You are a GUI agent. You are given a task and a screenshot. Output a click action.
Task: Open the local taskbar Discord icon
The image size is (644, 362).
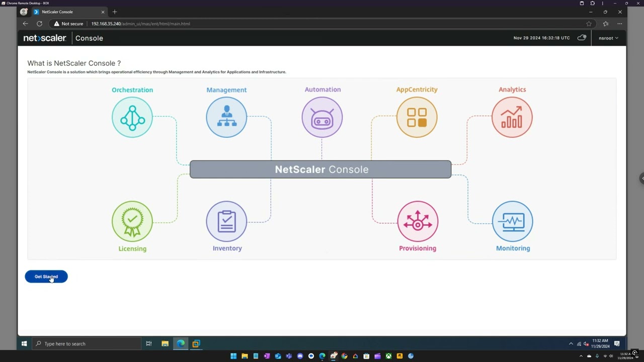coord(300,356)
